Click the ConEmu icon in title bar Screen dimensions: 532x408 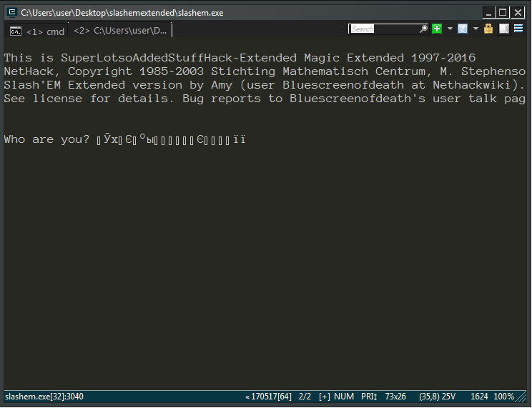pos(12,13)
